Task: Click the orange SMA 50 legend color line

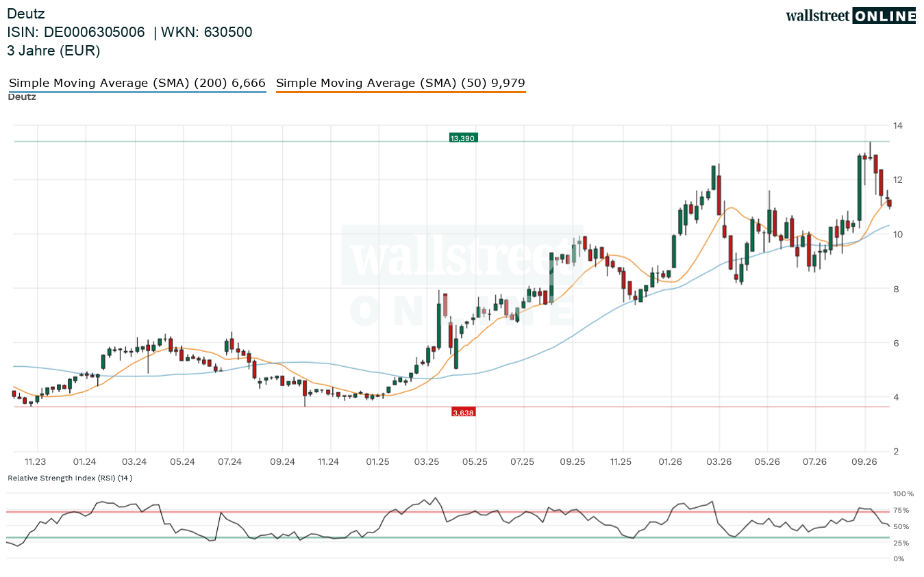Action: 401,91
